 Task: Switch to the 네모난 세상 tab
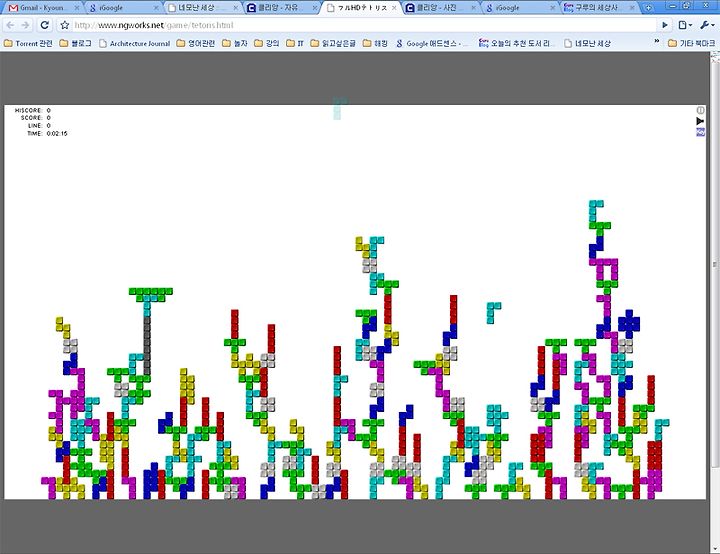tap(200, 8)
